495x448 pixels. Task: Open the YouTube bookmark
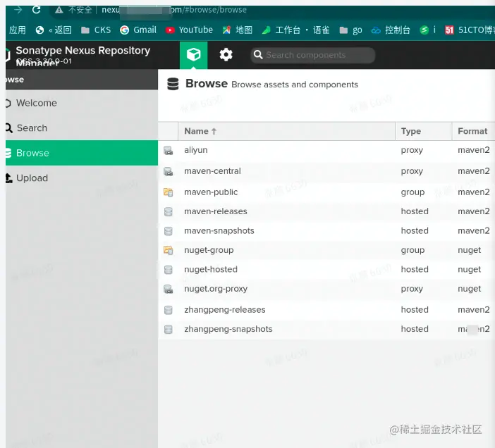189,30
